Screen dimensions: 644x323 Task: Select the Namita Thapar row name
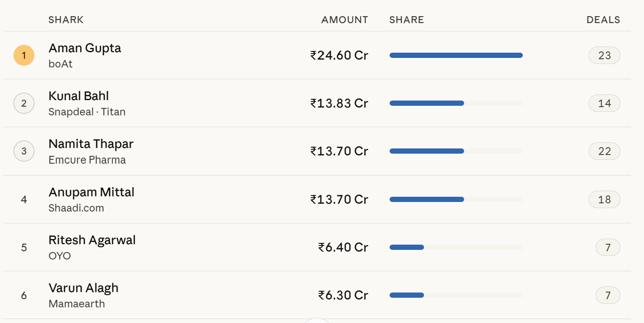[91, 144]
